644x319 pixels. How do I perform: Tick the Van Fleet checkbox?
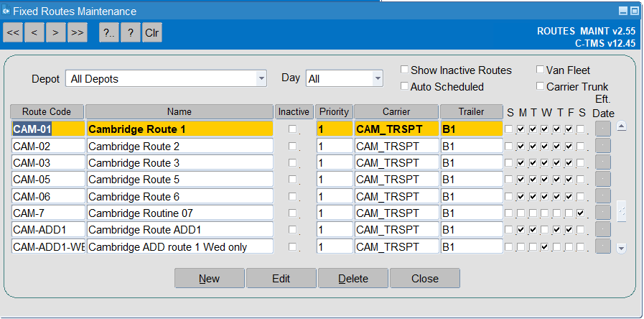click(540, 70)
